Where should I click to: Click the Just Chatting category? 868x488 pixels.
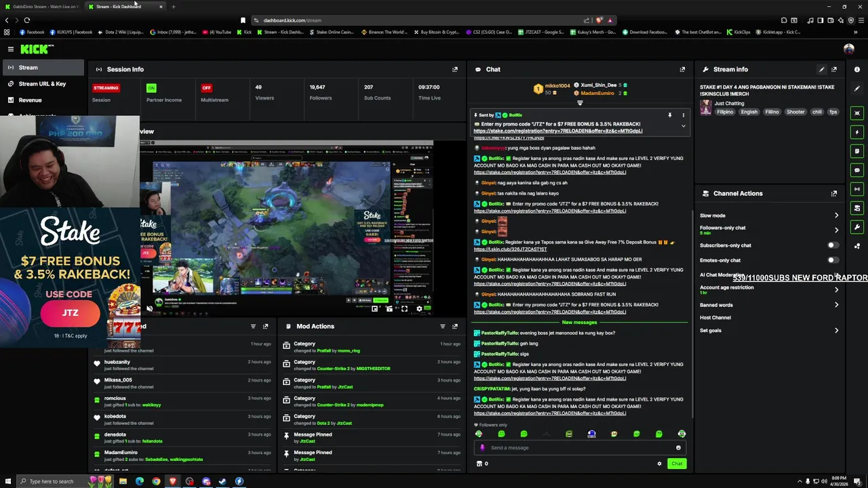[729, 103]
